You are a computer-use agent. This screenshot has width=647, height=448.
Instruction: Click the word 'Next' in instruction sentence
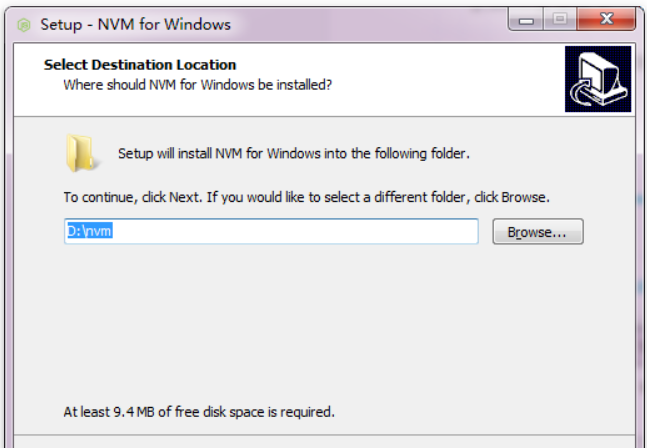pos(184,197)
